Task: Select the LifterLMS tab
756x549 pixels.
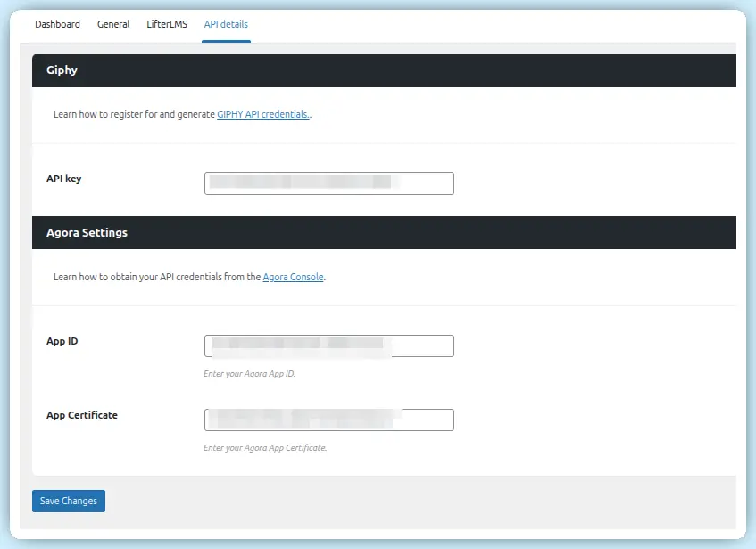Action: point(167,24)
